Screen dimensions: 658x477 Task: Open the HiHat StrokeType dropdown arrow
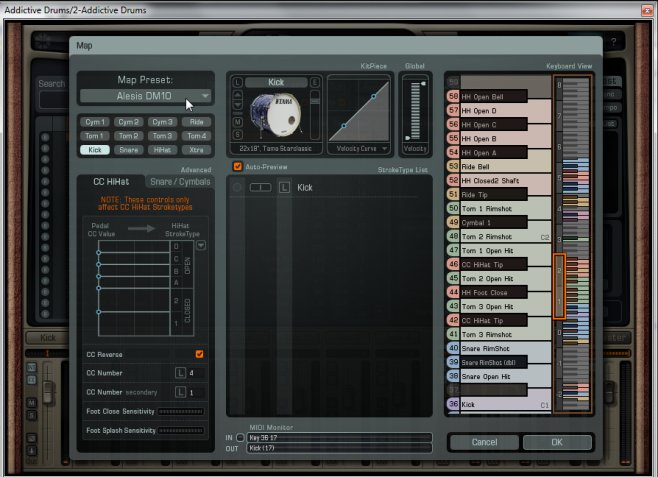[x=201, y=245]
